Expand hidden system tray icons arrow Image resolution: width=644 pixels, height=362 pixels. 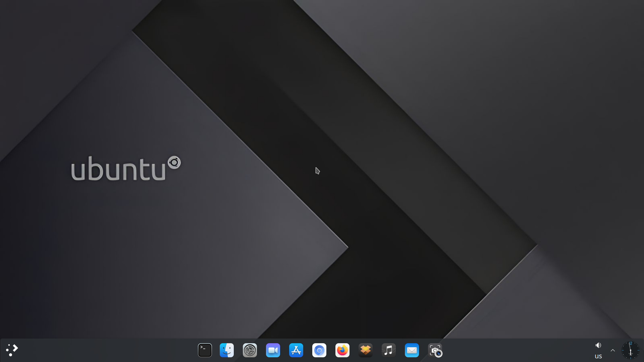(x=613, y=350)
